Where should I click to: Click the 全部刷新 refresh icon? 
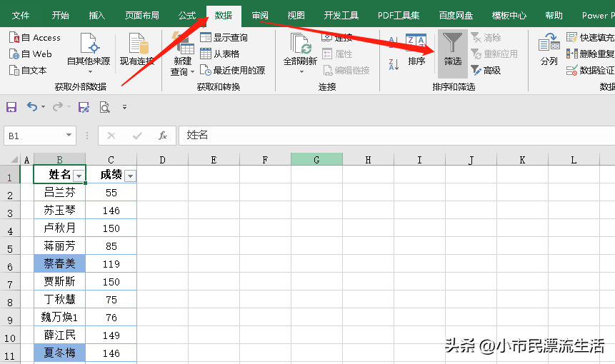301,43
